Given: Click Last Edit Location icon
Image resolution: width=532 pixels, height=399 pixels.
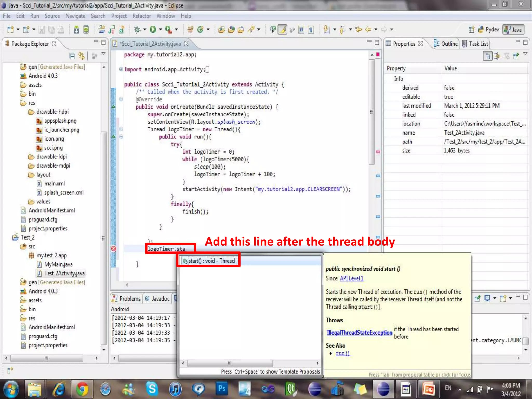Looking at the screenshot, I should coord(358,30).
